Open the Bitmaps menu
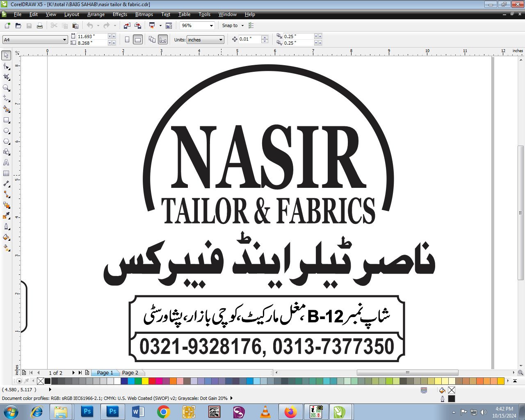The height and width of the screenshot is (420, 525). [x=144, y=14]
